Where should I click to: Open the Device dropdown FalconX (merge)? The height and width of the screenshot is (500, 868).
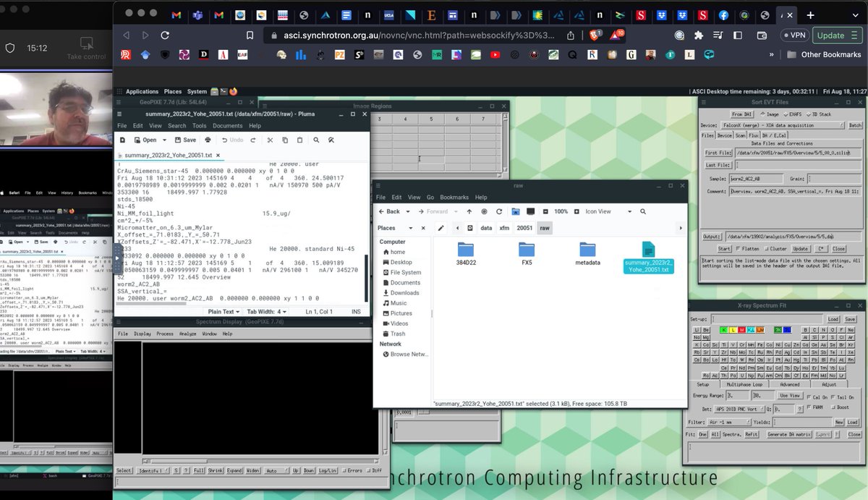click(783, 124)
